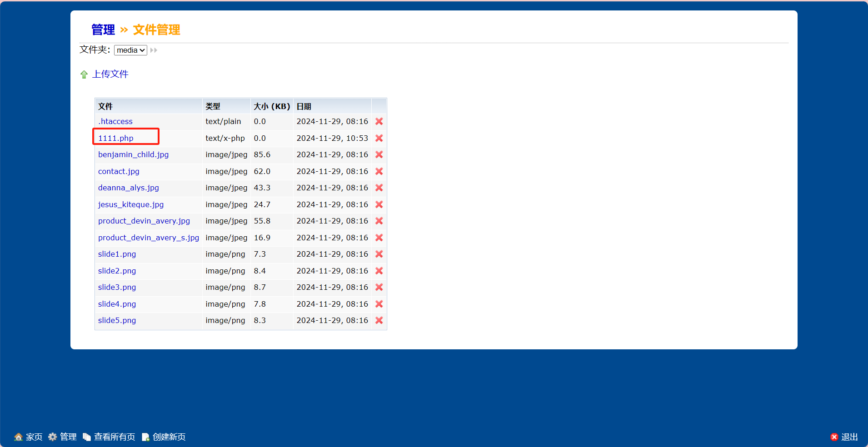868x447 pixels.
Task: Delete 1111.php using the red X icon
Action: tap(379, 138)
